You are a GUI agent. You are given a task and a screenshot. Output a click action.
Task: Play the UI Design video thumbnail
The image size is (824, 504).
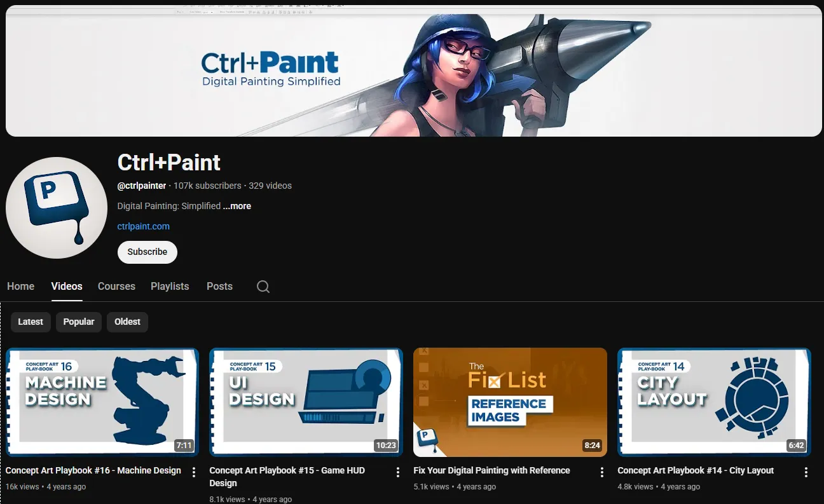tap(306, 402)
